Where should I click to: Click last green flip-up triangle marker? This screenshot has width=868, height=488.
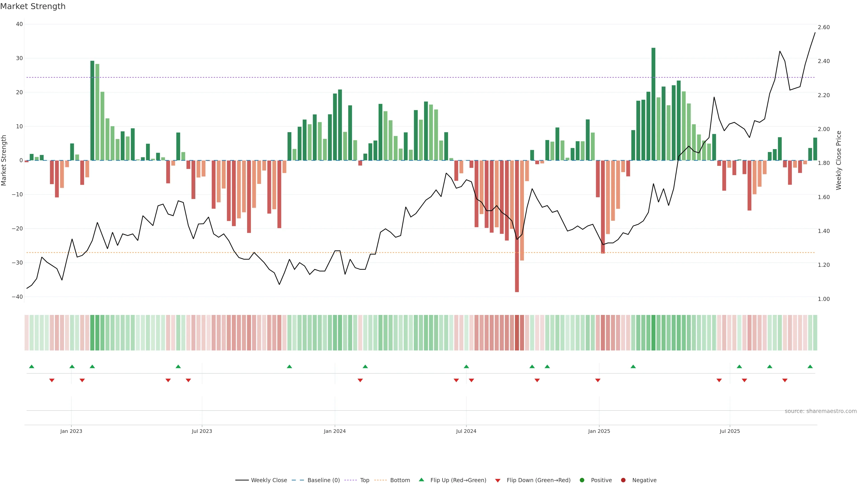coord(810,366)
